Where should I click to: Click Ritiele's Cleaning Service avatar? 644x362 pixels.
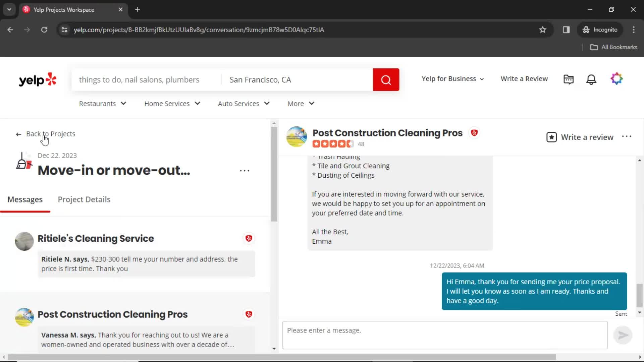pos(24,241)
